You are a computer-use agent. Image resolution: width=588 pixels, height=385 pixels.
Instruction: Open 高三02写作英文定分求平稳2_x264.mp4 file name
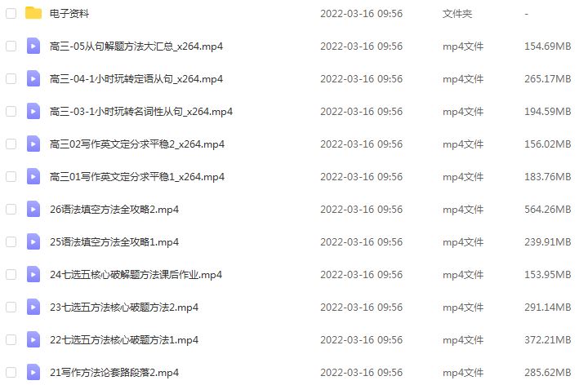[137, 144]
